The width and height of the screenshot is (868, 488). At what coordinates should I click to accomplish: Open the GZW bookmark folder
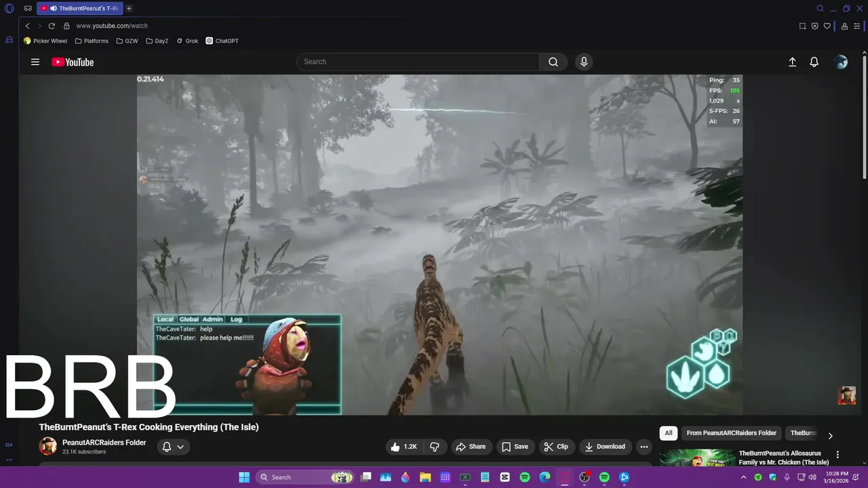click(127, 41)
